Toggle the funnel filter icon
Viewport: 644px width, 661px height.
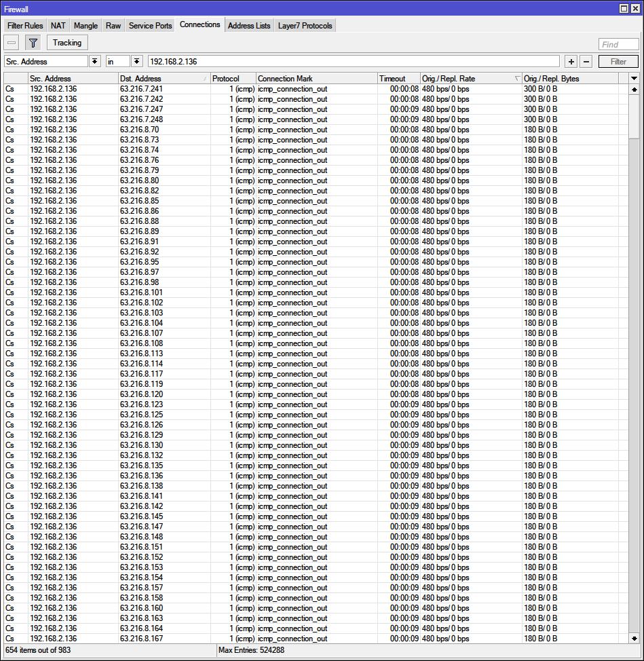pyautogui.click(x=33, y=43)
